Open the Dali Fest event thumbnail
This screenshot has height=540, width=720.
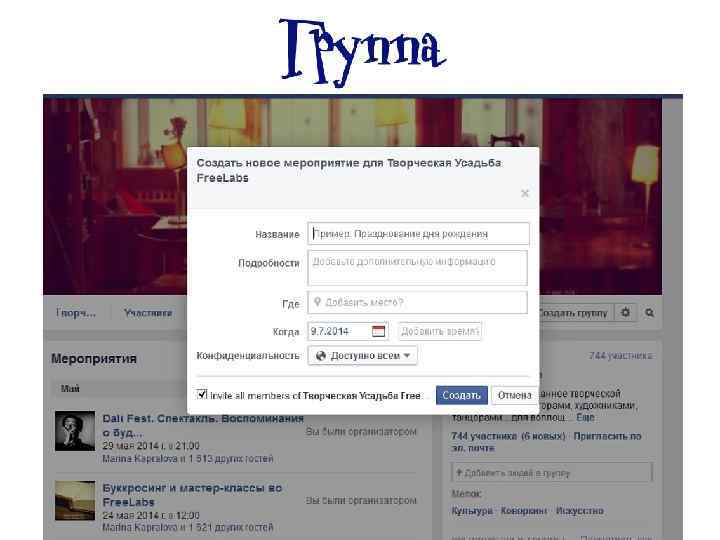click(75, 431)
